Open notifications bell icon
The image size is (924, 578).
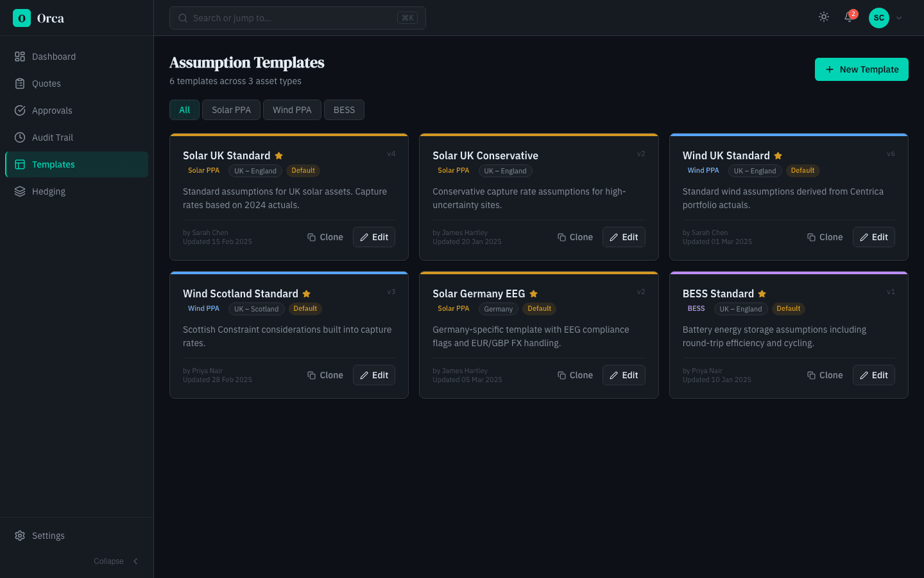point(849,17)
